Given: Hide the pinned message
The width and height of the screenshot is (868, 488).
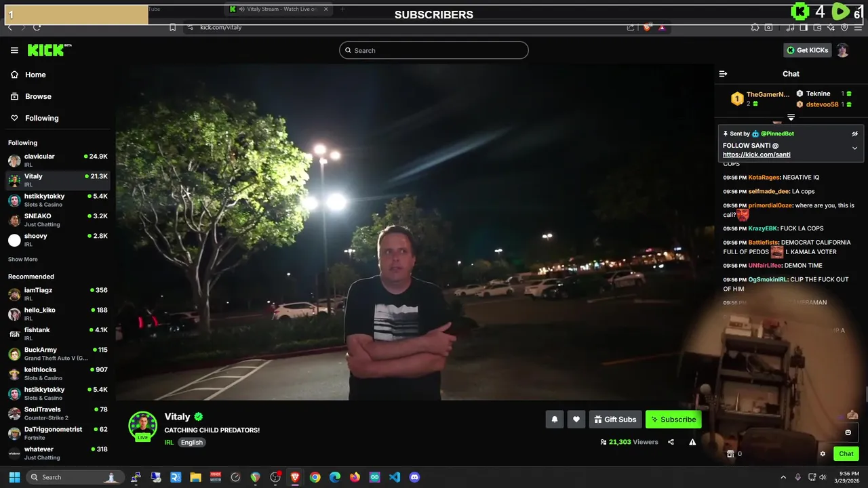Looking at the screenshot, I should click(854, 134).
